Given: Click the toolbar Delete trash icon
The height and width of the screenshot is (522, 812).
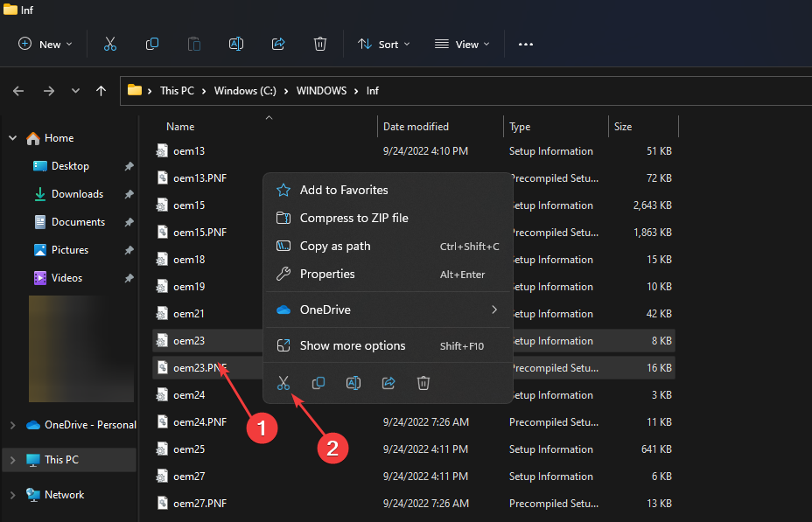Looking at the screenshot, I should pyautogui.click(x=320, y=44).
